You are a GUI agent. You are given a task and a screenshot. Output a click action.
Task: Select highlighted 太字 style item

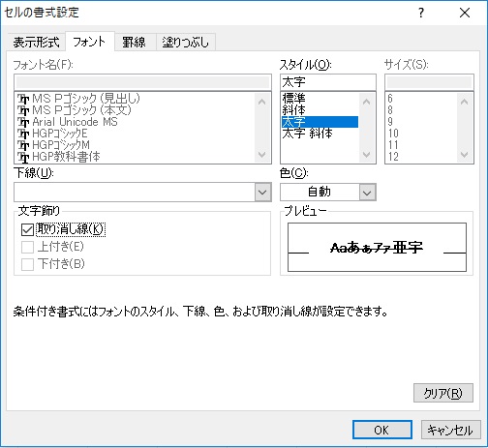pos(320,122)
